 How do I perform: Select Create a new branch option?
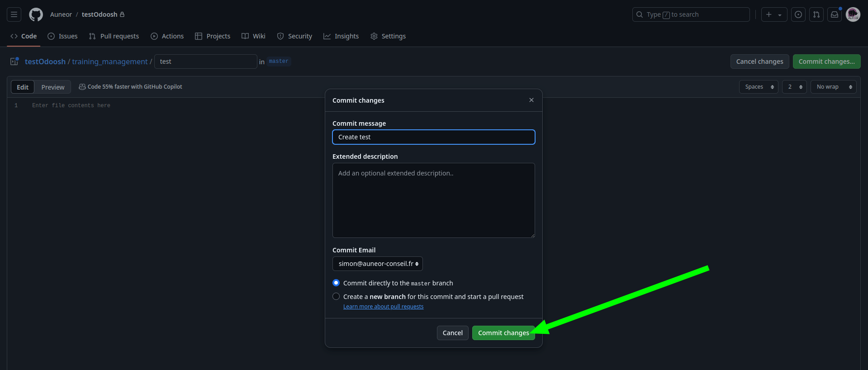pyautogui.click(x=336, y=296)
